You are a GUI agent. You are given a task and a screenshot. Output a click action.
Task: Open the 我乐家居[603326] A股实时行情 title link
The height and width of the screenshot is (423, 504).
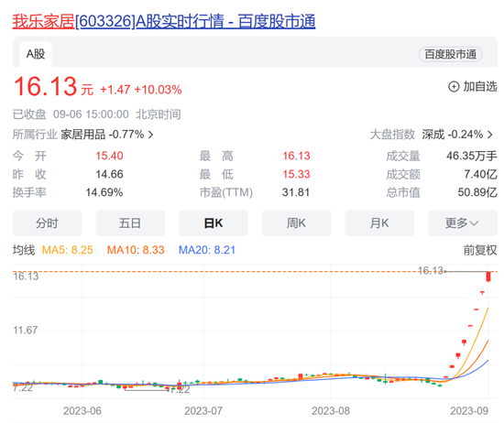[x=164, y=22]
